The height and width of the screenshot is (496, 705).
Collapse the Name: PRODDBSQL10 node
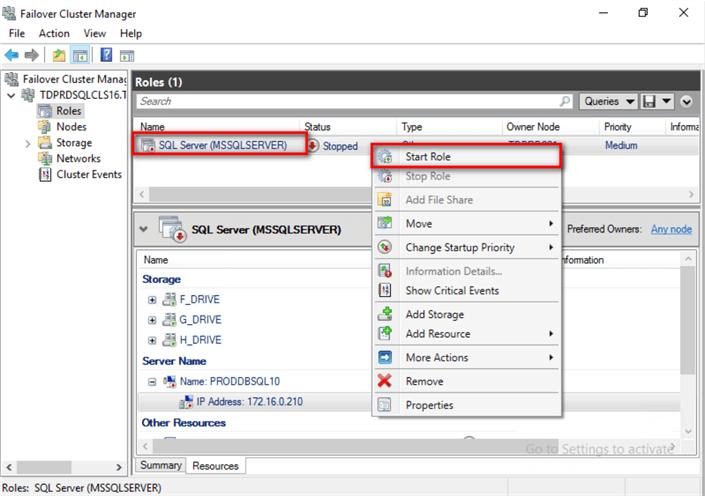pyautogui.click(x=152, y=382)
